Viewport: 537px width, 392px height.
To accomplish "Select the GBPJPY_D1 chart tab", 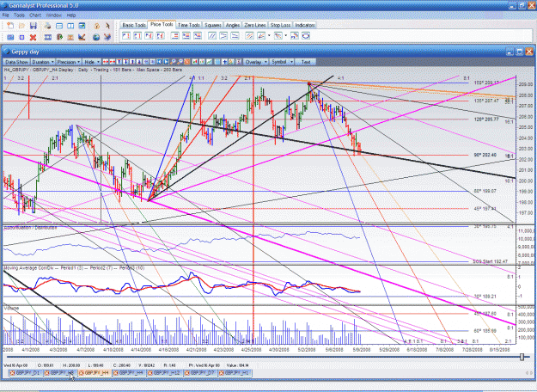I will 25,373.
